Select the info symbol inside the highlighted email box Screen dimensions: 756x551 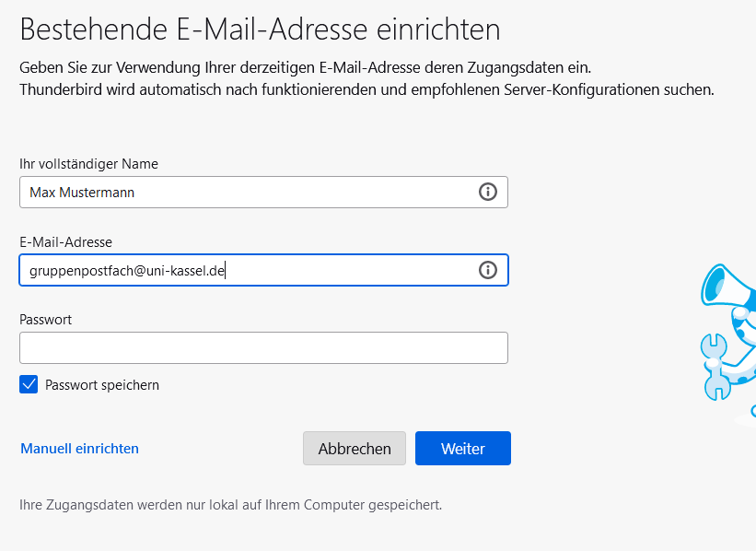[488, 269]
